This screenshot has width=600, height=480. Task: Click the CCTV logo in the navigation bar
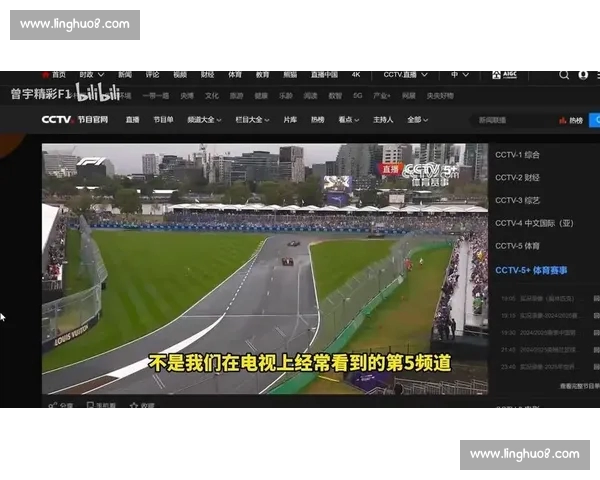(x=57, y=119)
